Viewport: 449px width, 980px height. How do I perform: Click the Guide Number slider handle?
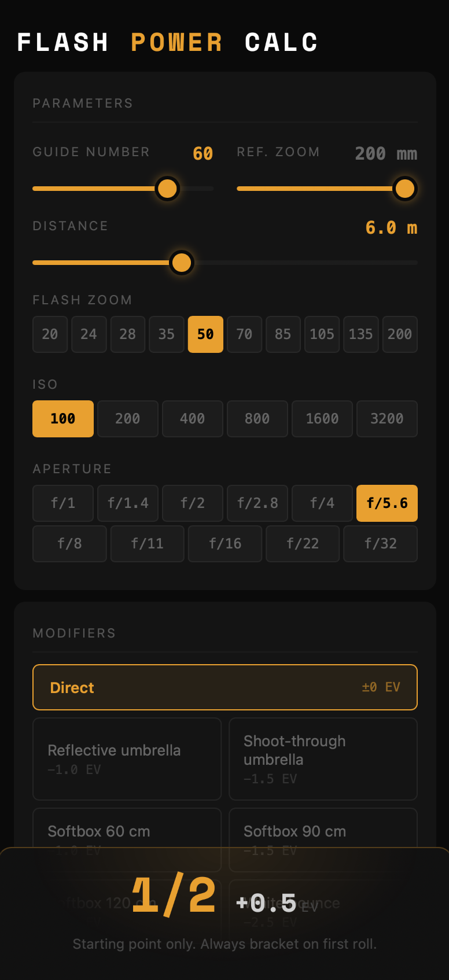click(x=167, y=189)
